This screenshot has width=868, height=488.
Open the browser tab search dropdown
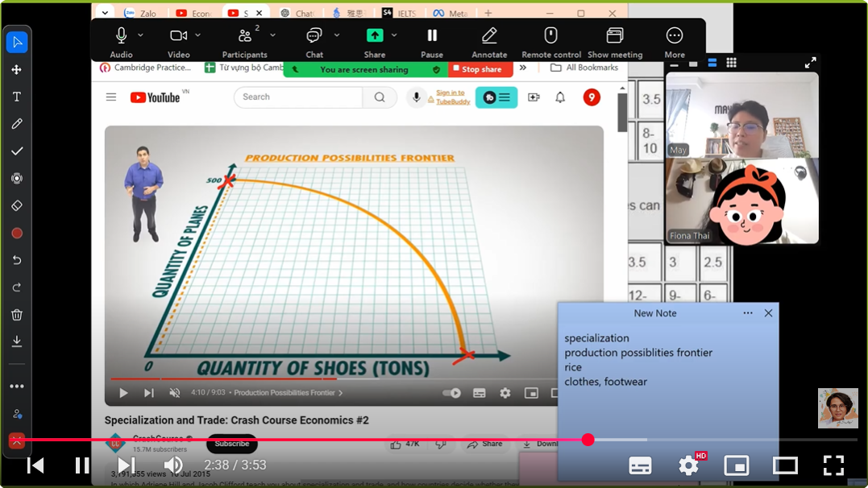pyautogui.click(x=106, y=12)
